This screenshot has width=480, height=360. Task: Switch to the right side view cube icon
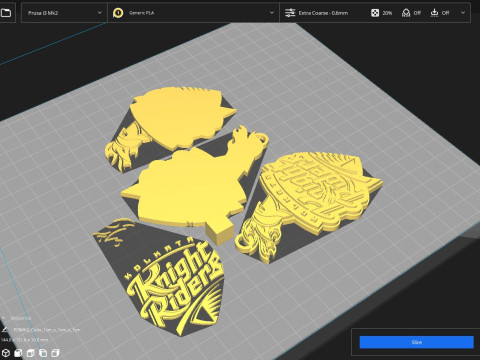(55, 352)
